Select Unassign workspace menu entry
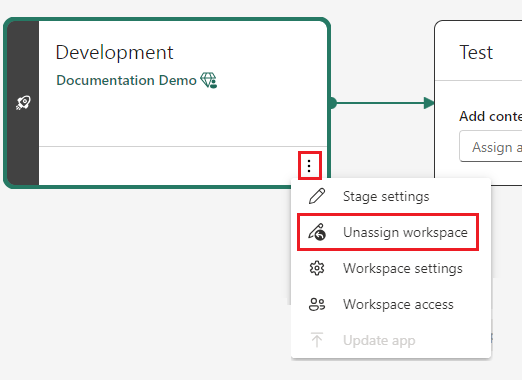The width and height of the screenshot is (522, 380). (388, 232)
